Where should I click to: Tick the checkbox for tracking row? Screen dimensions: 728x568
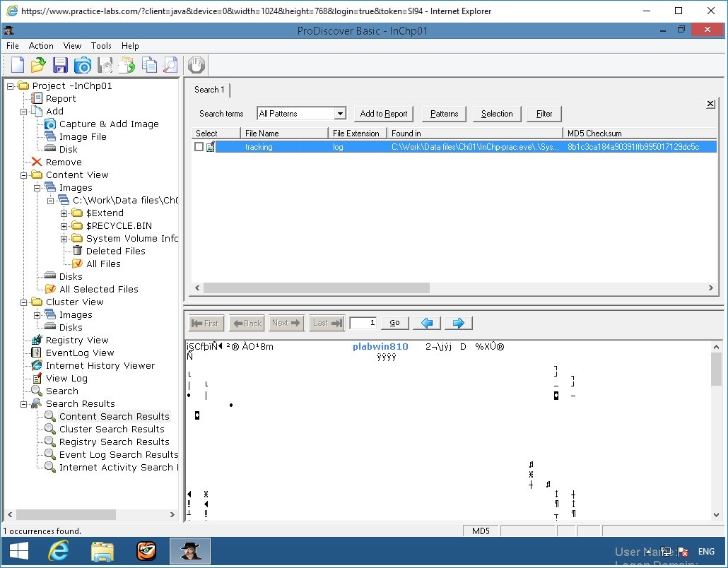click(199, 147)
